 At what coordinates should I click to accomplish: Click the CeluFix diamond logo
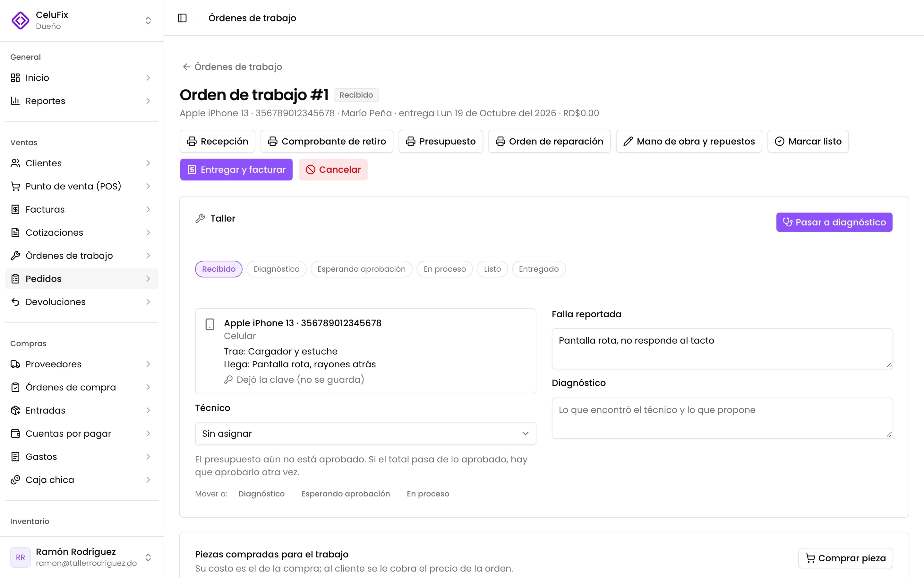tap(20, 20)
